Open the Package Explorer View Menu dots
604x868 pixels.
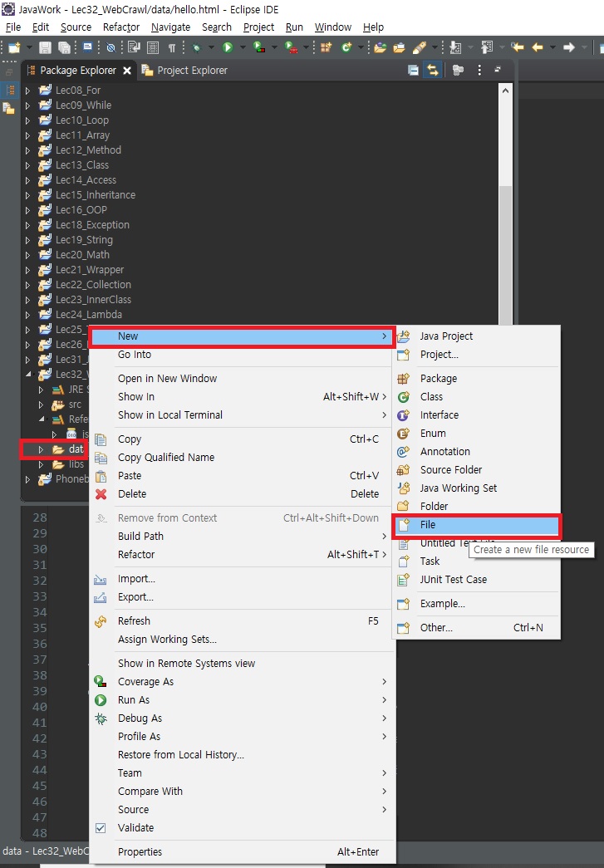479,71
